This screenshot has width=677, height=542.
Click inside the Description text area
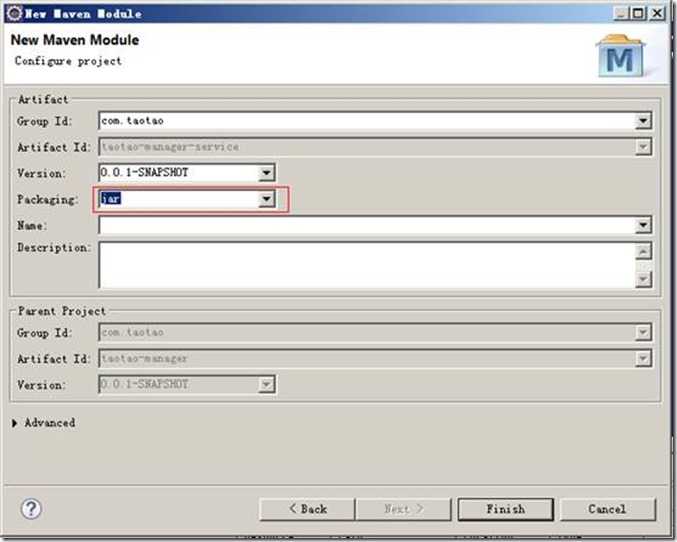(x=367, y=265)
